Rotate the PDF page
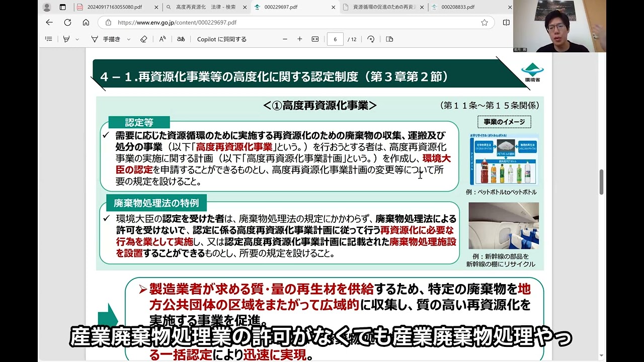644x362 pixels. pyautogui.click(x=371, y=39)
